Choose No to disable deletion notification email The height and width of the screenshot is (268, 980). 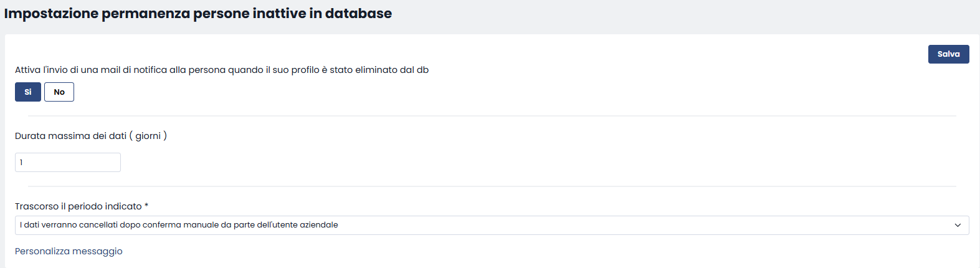59,92
